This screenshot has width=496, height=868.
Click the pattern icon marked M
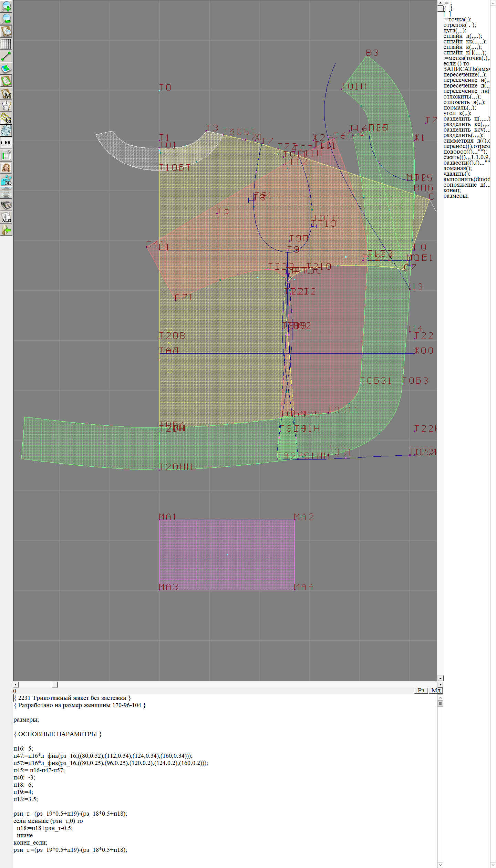pos(6,93)
